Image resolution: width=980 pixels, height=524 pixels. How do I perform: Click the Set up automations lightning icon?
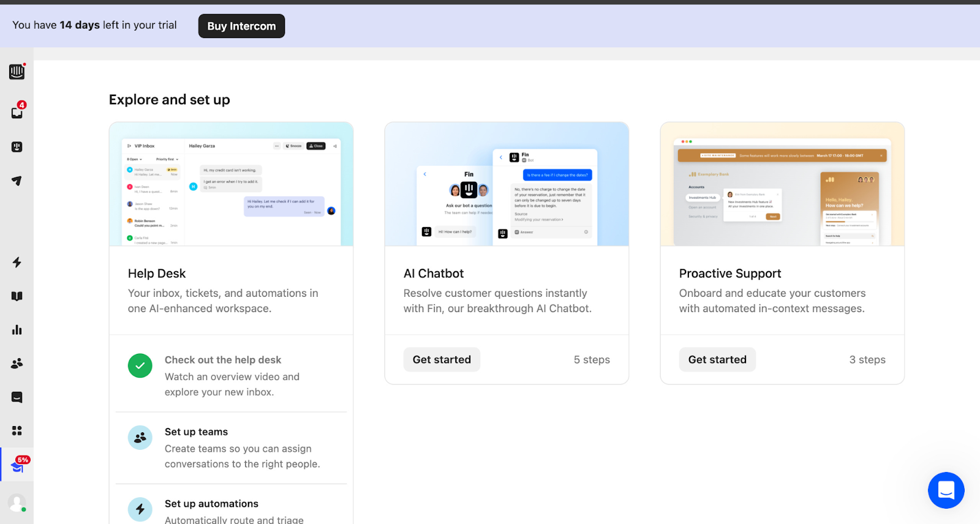(140, 509)
